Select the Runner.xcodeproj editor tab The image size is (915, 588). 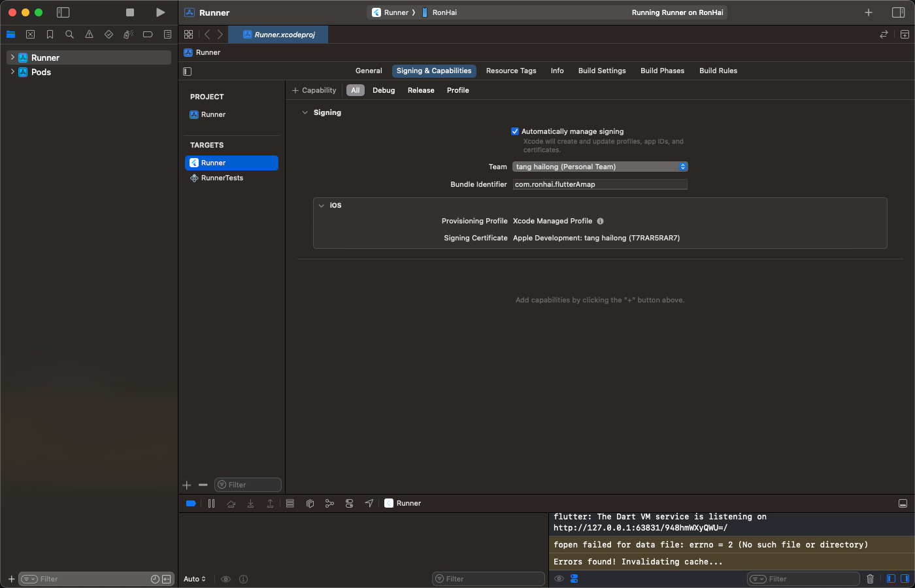pos(278,35)
